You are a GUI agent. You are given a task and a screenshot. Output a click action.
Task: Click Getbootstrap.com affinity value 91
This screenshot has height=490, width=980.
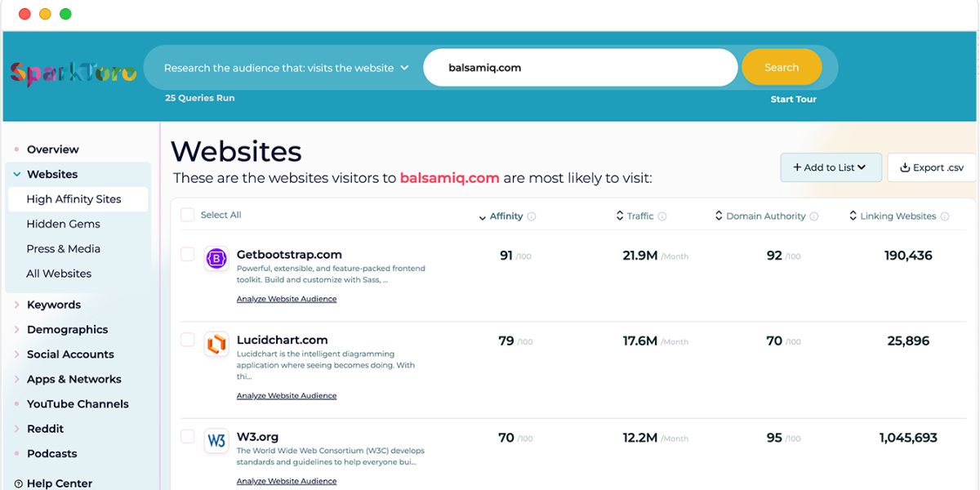(506, 256)
